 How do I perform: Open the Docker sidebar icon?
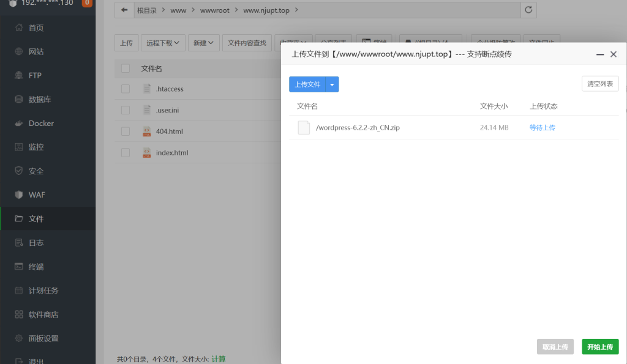(x=18, y=124)
